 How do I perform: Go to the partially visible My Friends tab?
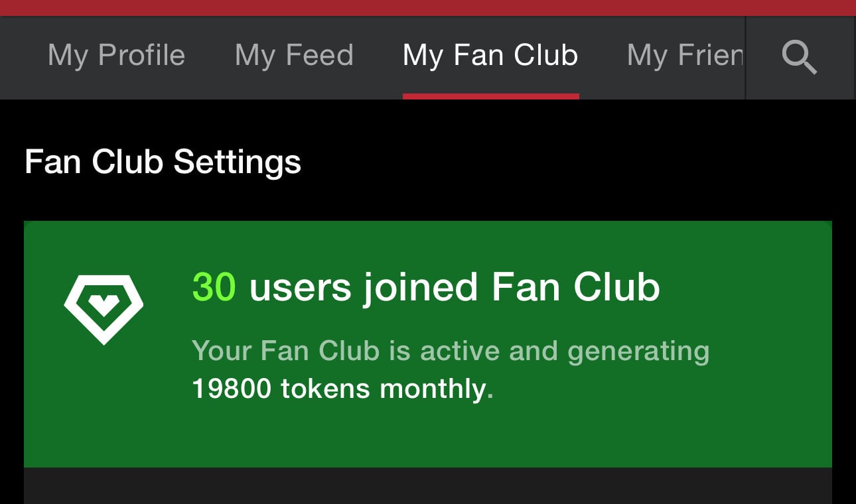[x=684, y=56]
